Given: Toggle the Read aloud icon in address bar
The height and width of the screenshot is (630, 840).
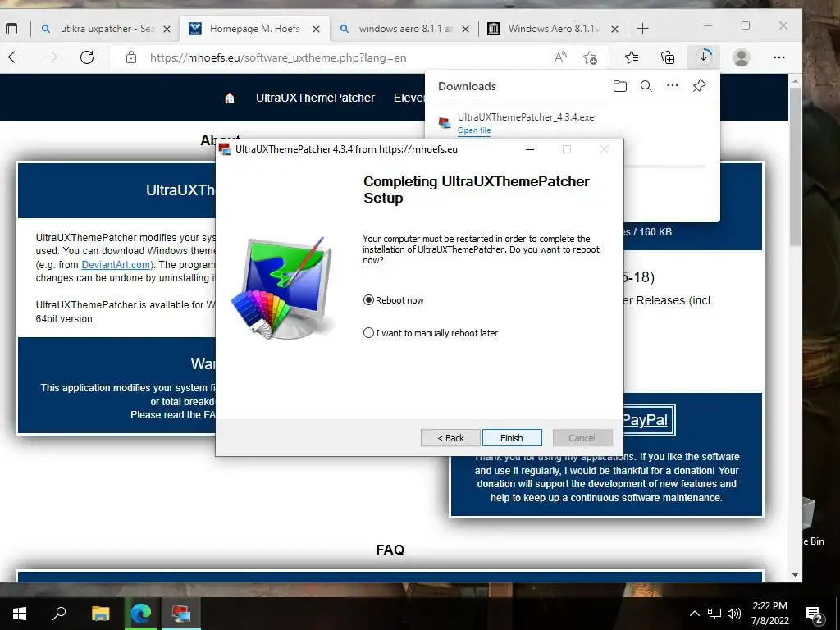Looking at the screenshot, I should tap(560, 57).
